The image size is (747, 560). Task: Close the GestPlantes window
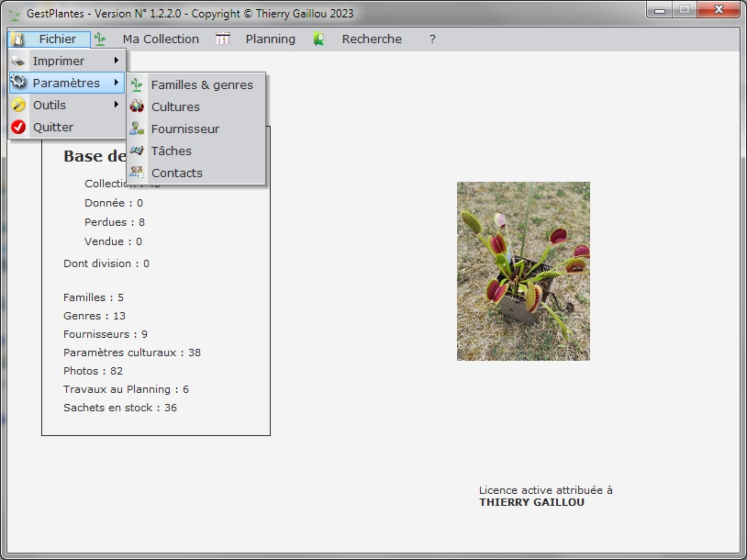pos(719,9)
